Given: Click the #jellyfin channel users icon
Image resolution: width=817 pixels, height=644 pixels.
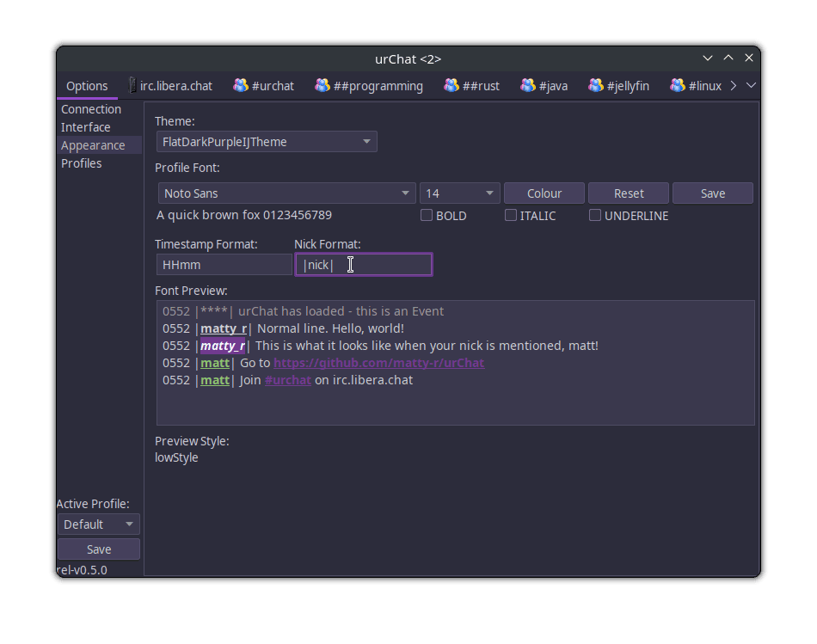Looking at the screenshot, I should pos(596,85).
